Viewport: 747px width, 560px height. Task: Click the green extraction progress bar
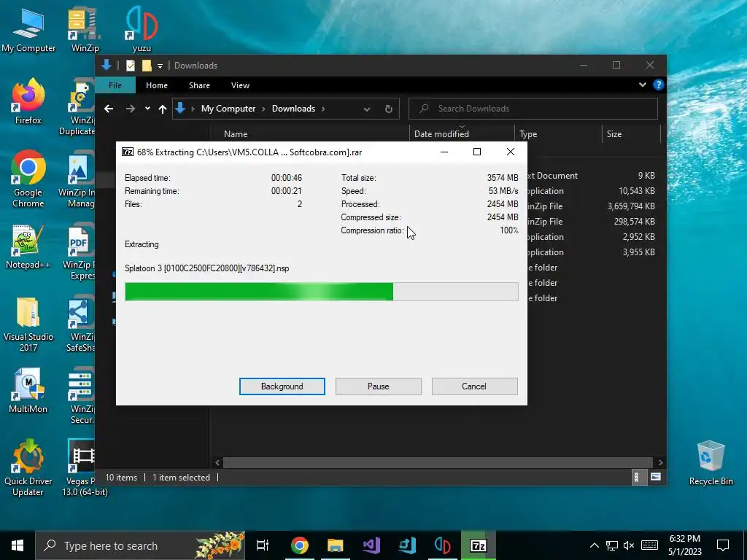pos(322,292)
